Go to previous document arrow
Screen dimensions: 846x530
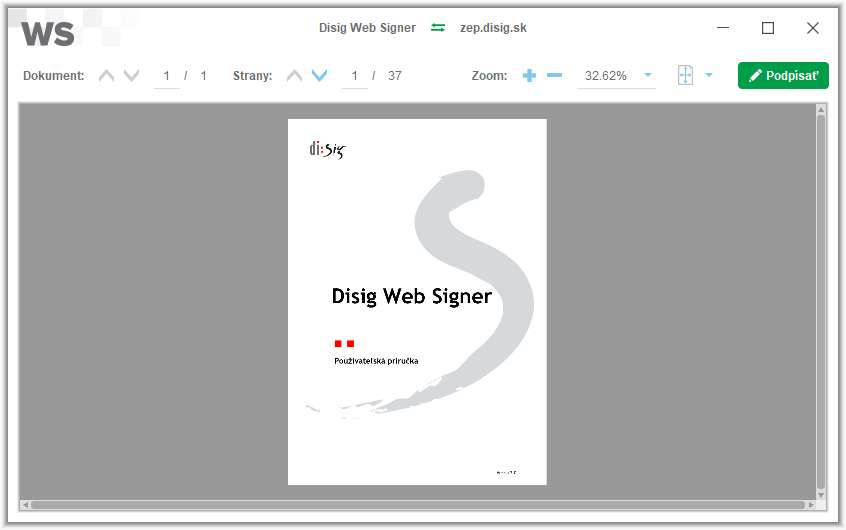pyautogui.click(x=106, y=76)
